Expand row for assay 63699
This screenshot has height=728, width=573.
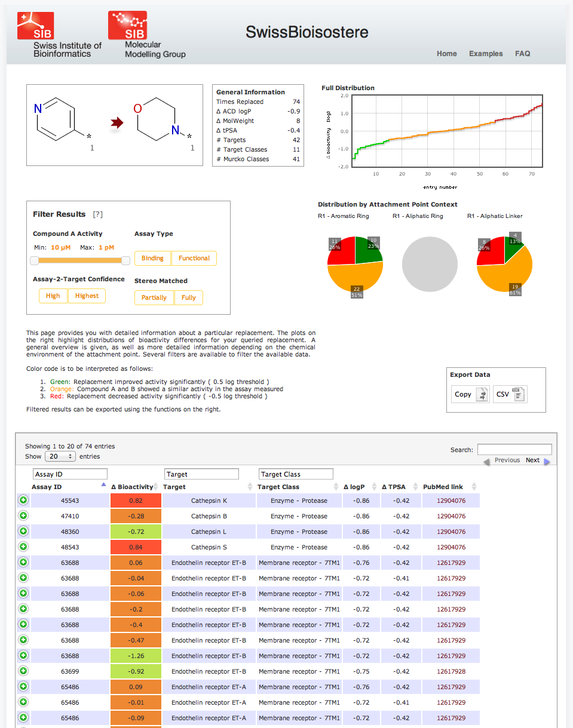(23, 671)
